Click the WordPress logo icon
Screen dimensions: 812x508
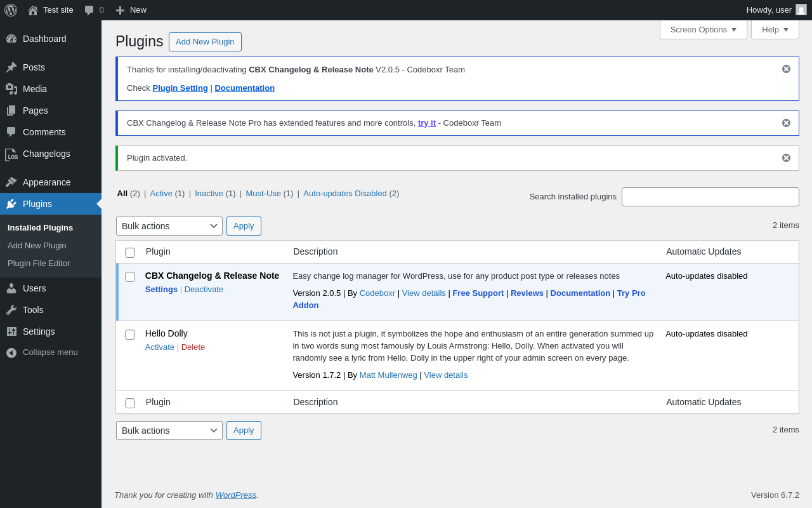[x=11, y=10]
